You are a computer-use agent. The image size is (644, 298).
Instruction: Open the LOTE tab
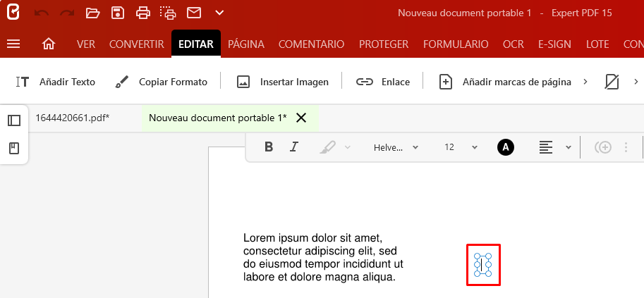tap(597, 44)
